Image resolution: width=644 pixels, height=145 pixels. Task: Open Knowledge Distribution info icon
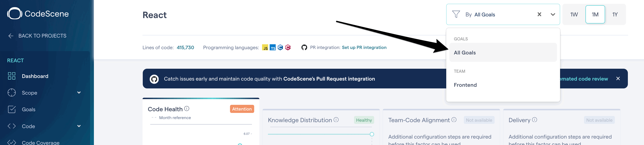coord(336,120)
